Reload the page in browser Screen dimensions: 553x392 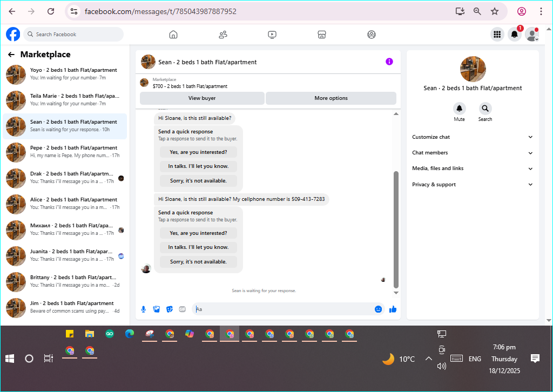point(51,11)
